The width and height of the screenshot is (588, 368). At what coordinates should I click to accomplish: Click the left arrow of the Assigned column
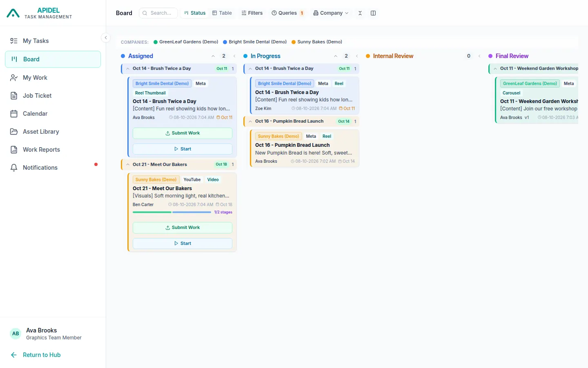point(234,56)
